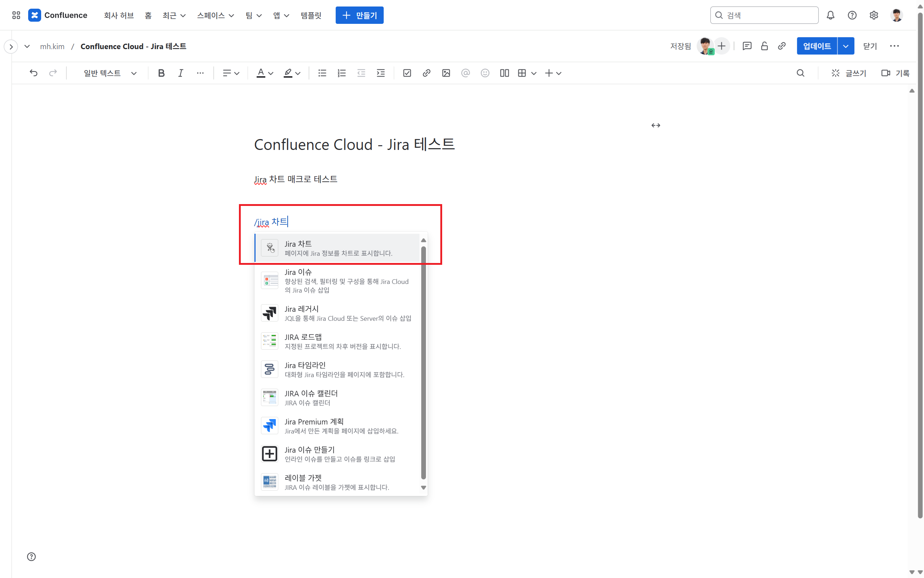
Task: Insert an action item checkbox
Action: [407, 73]
